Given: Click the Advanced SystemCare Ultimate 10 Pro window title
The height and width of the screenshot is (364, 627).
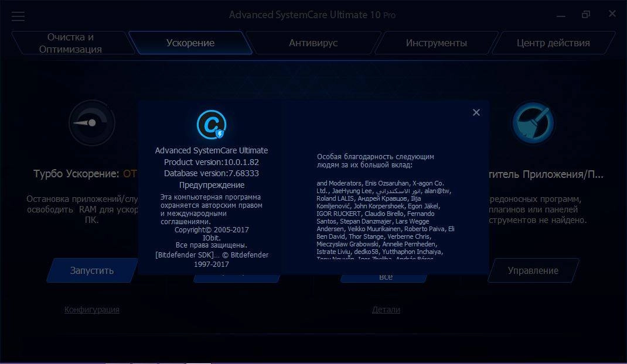Looking at the screenshot, I should [312, 15].
